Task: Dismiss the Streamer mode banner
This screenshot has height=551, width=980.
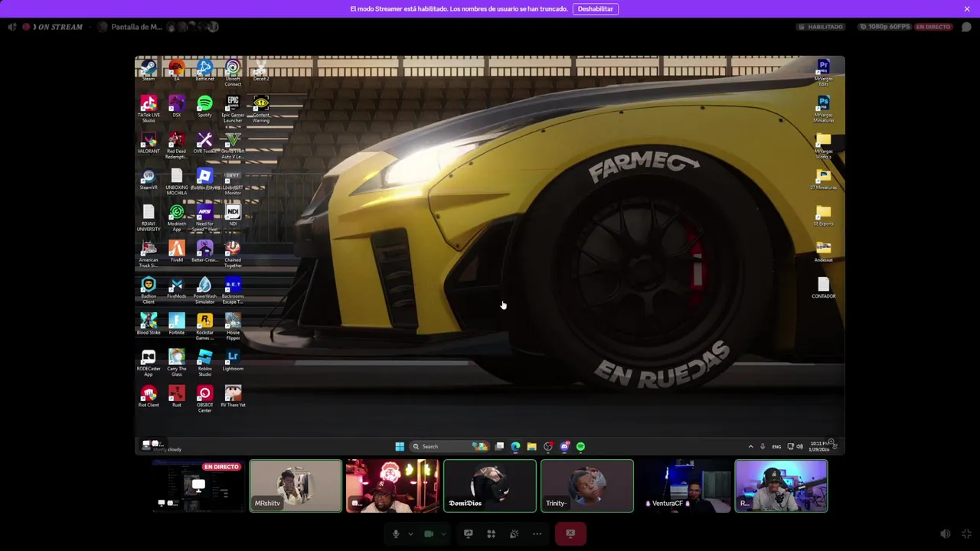Action: tap(967, 8)
